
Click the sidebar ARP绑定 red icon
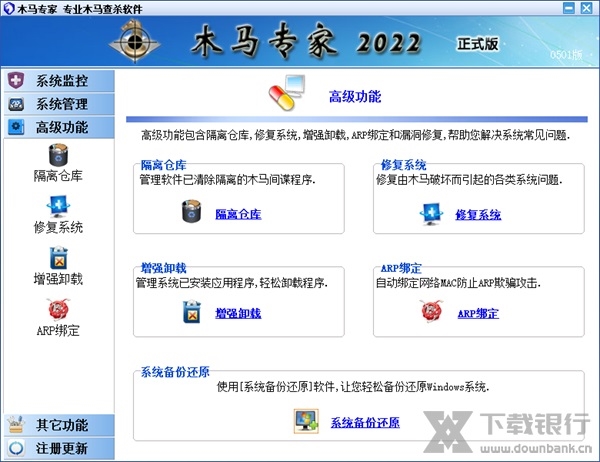click(59, 309)
